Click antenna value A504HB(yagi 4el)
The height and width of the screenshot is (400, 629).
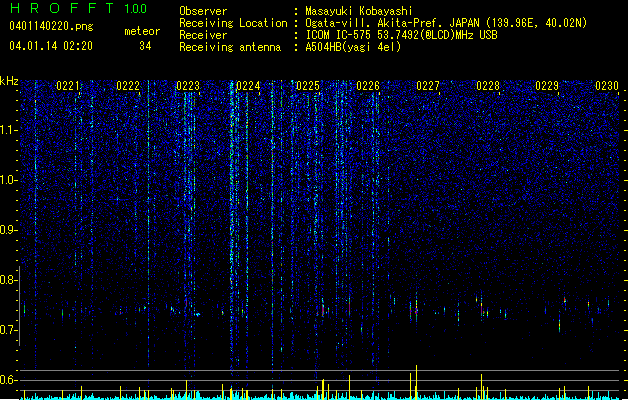(353, 47)
